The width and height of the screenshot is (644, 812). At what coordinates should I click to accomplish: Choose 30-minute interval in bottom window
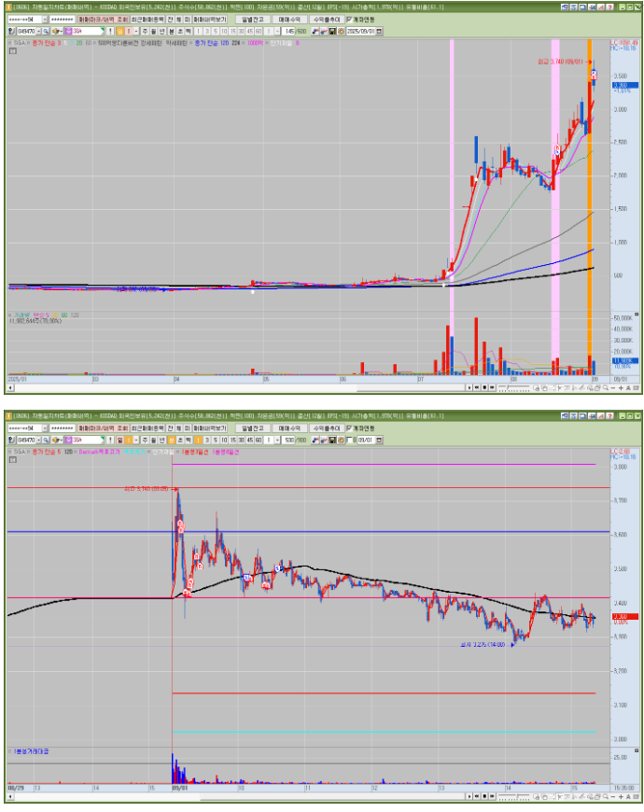click(x=241, y=441)
